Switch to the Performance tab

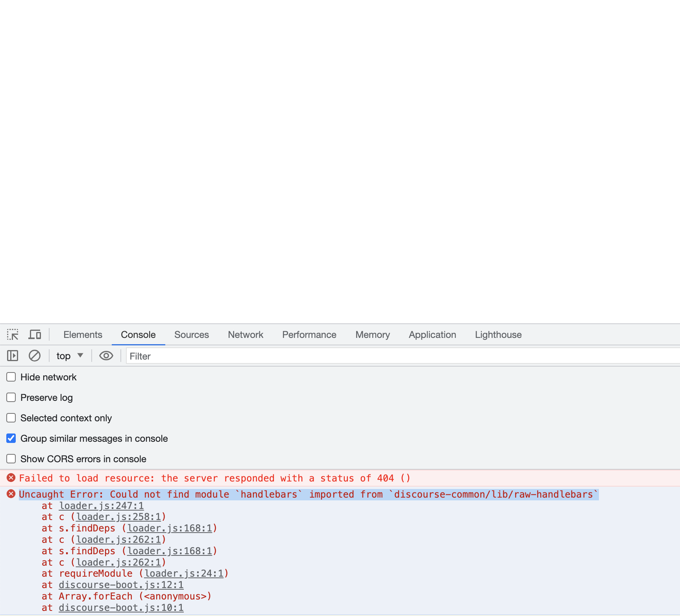[309, 335]
